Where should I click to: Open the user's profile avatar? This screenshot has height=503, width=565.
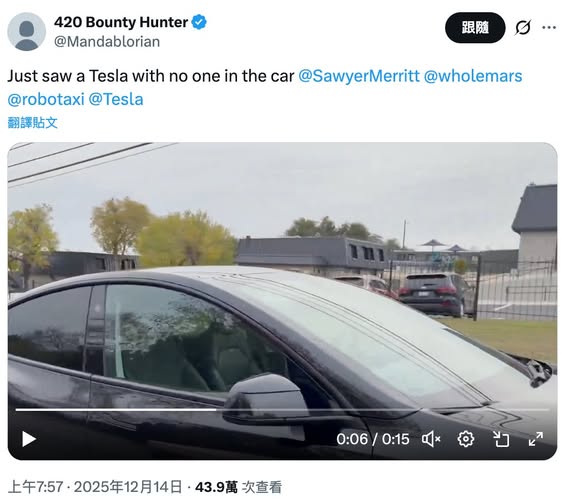click(27, 32)
